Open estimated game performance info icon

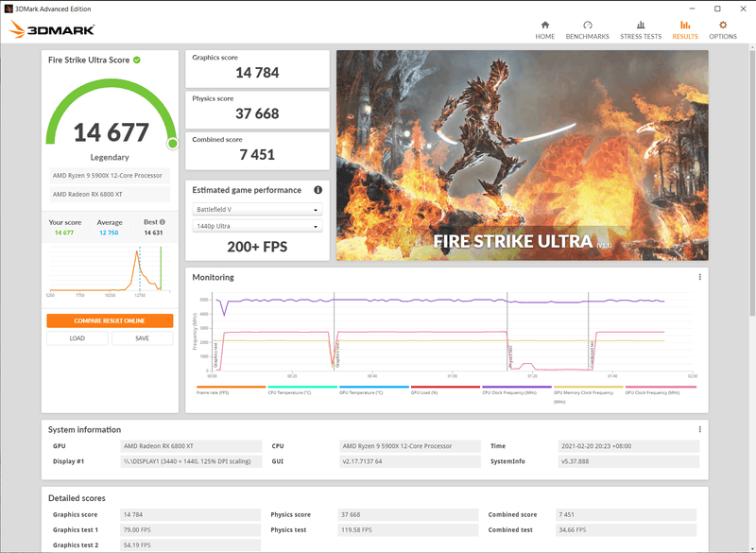pyautogui.click(x=318, y=190)
